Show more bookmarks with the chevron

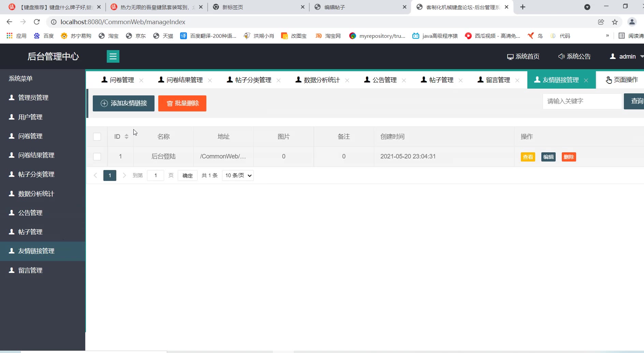pos(608,36)
